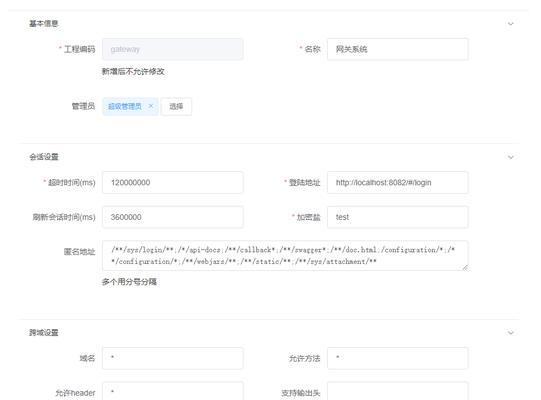Focus the 加密盐 field containing test

tap(397, 217)
